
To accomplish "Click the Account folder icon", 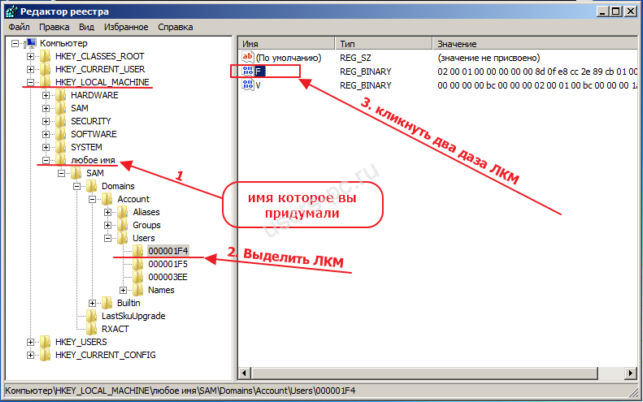I will pos(107,199).
